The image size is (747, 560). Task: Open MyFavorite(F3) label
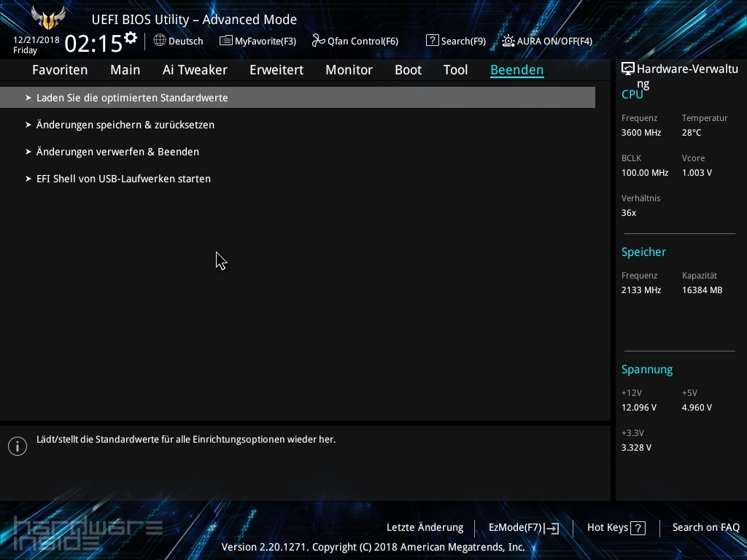[266, 42]
